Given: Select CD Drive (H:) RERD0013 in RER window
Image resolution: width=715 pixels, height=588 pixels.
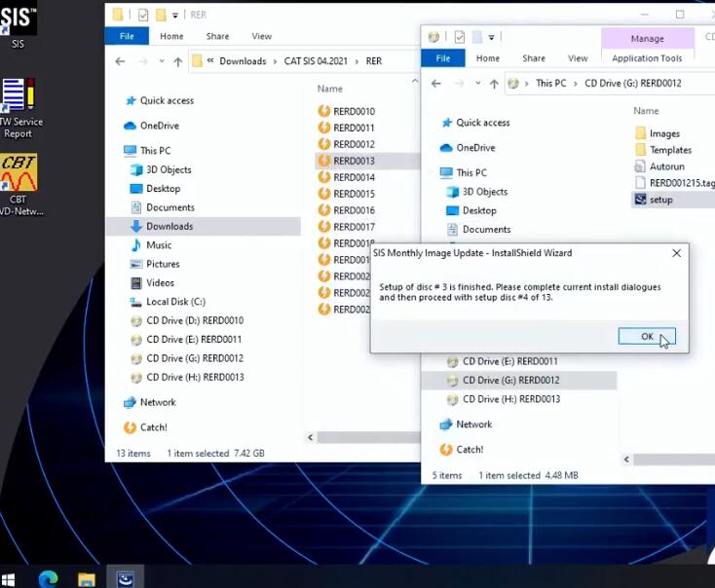Looking at the screenshot, I should pos(195,378).
